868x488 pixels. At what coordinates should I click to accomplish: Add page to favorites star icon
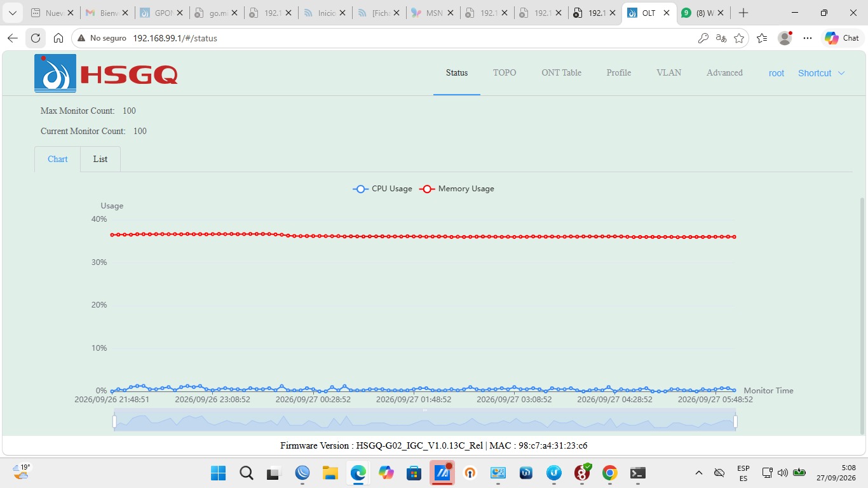click(739, 38)
